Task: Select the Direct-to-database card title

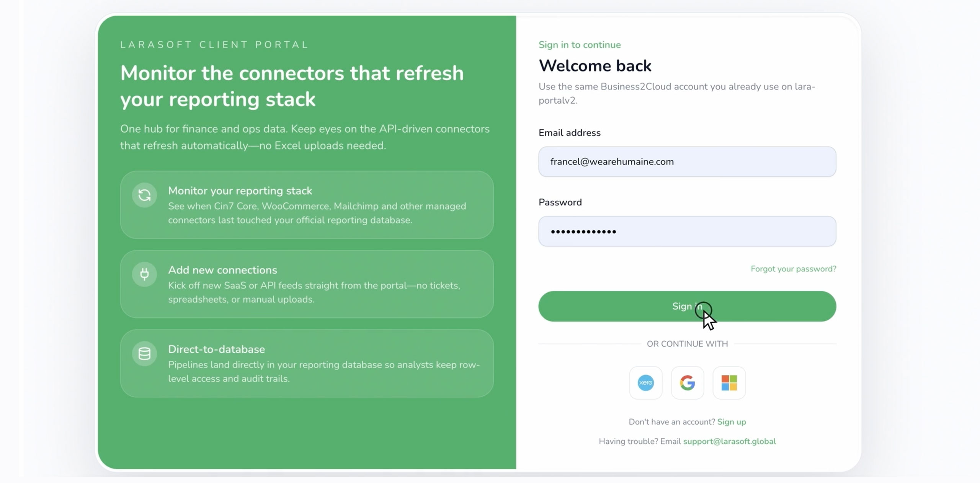Action: point(216,349)
